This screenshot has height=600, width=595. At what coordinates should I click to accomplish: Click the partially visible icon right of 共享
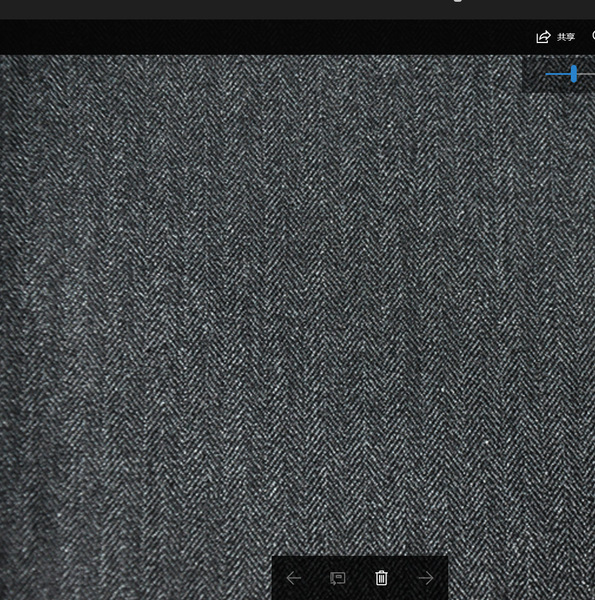point(593,36)
